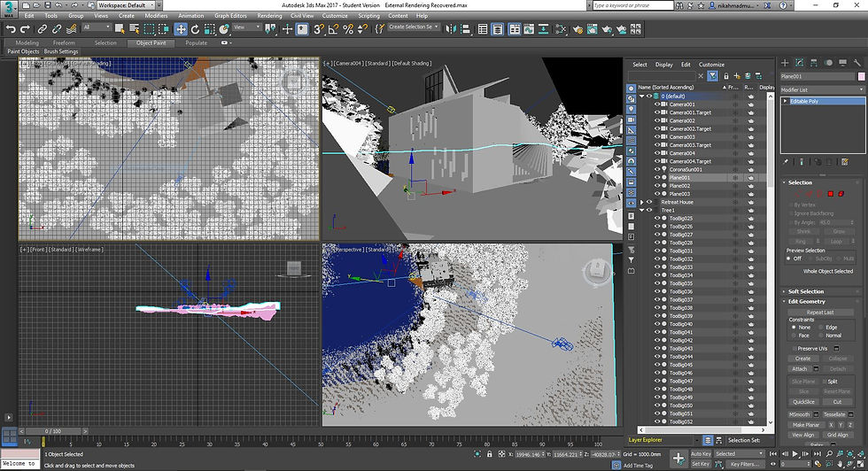The height and width of the screenshot is (471, 868).
Task: Toggle eye icon for TooBig025
Action: point(657,218)
